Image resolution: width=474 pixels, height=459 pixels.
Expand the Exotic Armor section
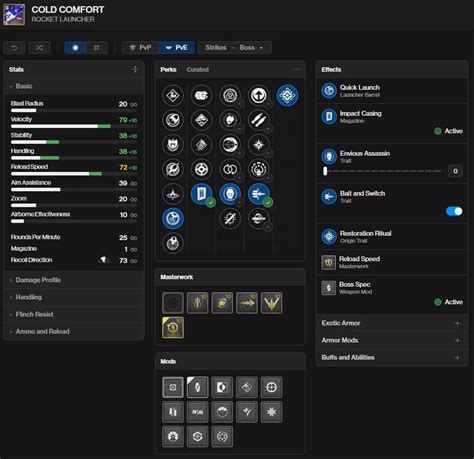click(x=392, y=323)
